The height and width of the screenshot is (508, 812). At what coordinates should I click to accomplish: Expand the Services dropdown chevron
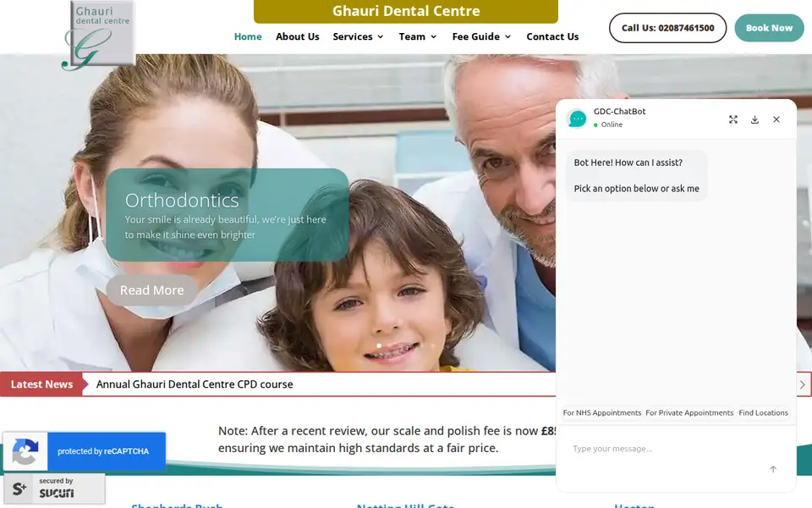coord(381,36)
